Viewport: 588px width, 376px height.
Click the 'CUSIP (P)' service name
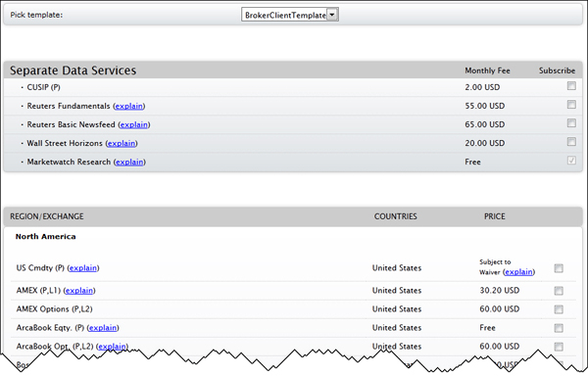[43, 87]
